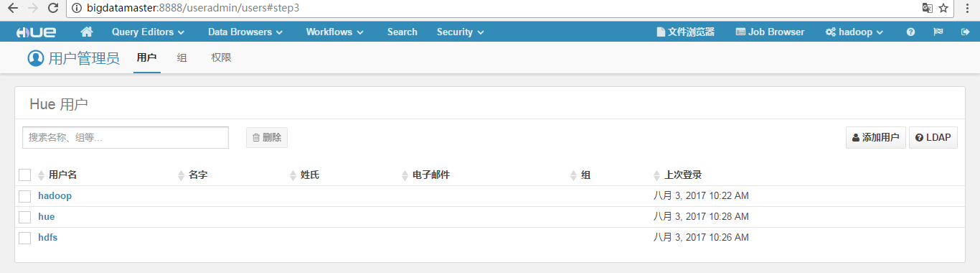Open the hadoop user account dropdown
This screenshot has width=980, height=273.
tap(854, 32)
